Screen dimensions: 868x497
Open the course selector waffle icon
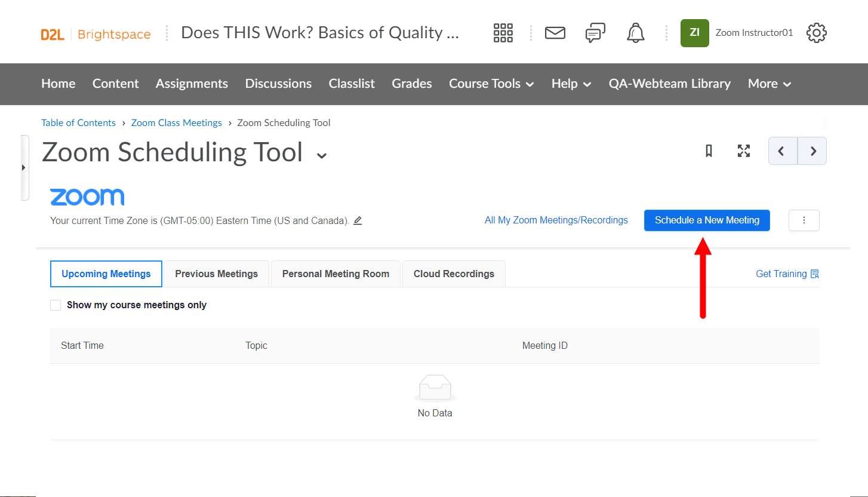pos(503,33)
